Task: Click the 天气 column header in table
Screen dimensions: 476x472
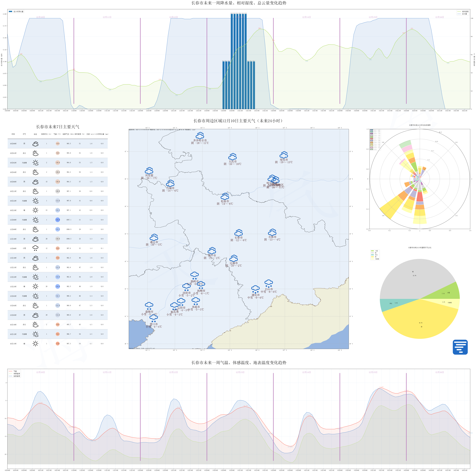Action: 24,134
